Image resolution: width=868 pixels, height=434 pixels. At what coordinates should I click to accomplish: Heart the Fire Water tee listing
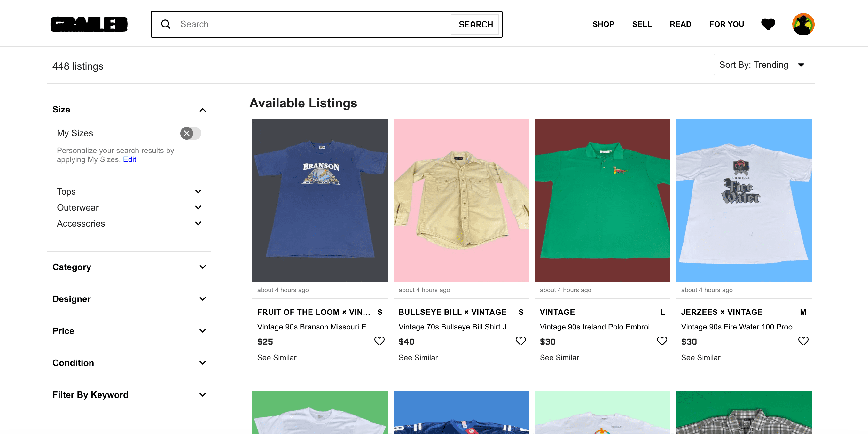click(803, 341)
